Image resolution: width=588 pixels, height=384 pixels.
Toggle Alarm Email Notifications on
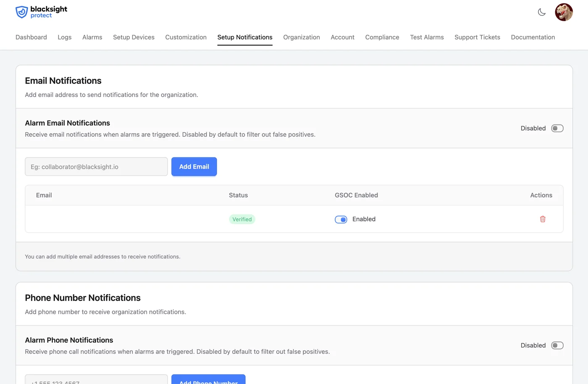(x=557, y=128)
